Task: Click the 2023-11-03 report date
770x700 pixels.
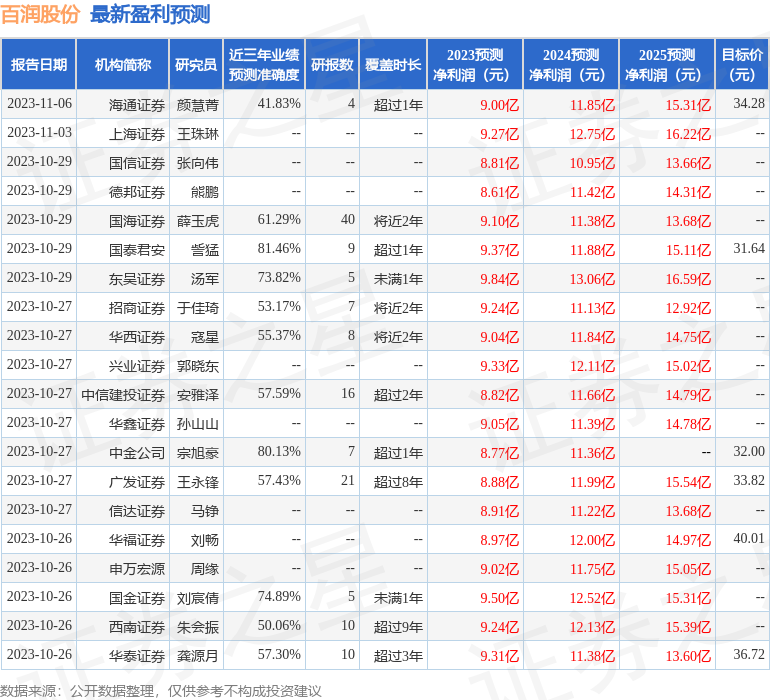Action: [39, 132]
